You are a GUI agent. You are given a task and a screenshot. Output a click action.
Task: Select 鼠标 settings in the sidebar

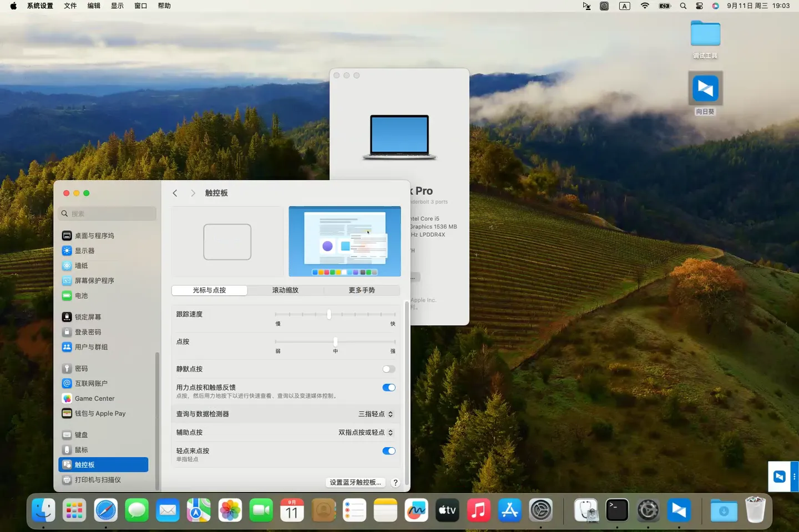[x=82, y=450]
